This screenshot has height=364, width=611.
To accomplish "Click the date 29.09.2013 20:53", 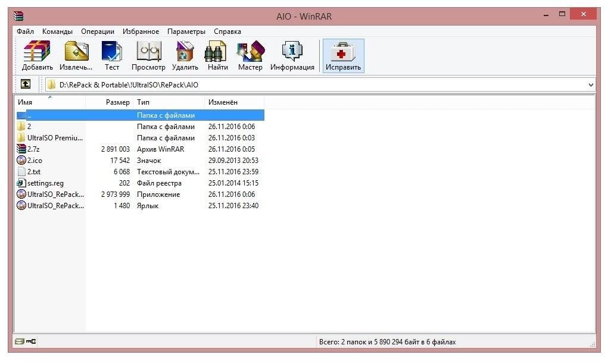I will [233, 161].
